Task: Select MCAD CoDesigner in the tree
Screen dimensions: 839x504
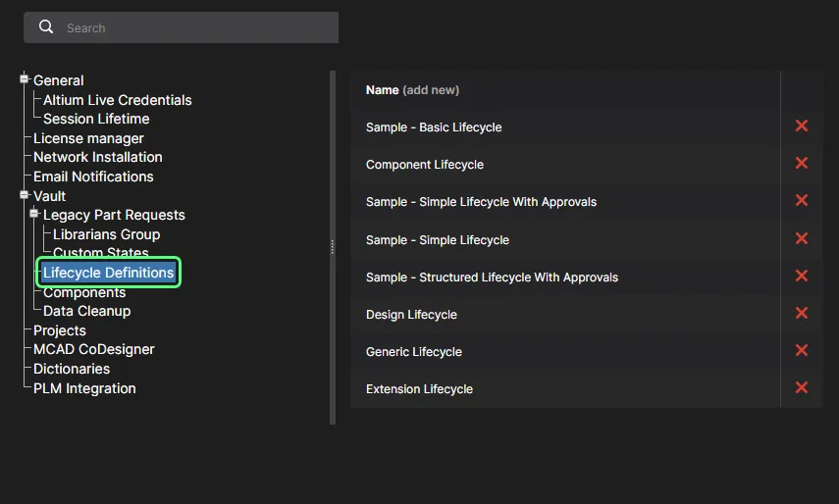Action: click(93, 349)
